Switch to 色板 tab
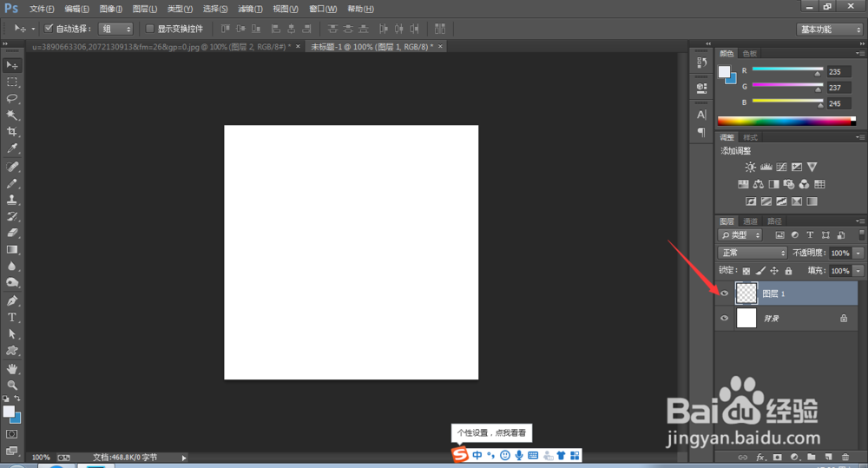The image size is (868, 468). click(750, 54)
